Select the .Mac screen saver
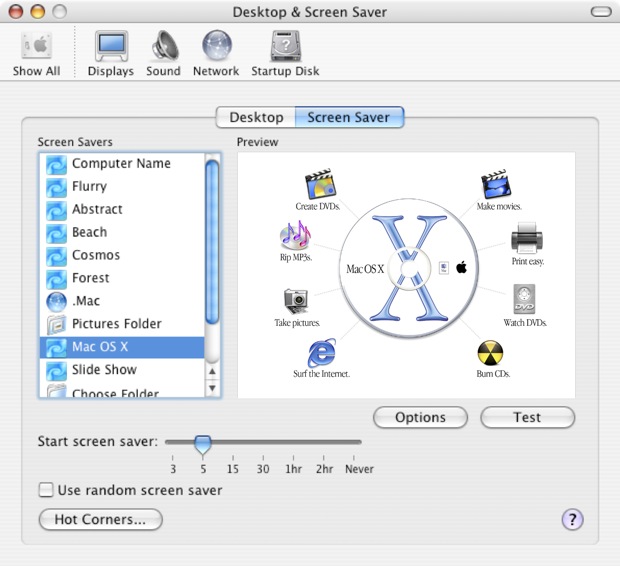The height and width of the screenshot is (566, 620). tap(122, 301)
